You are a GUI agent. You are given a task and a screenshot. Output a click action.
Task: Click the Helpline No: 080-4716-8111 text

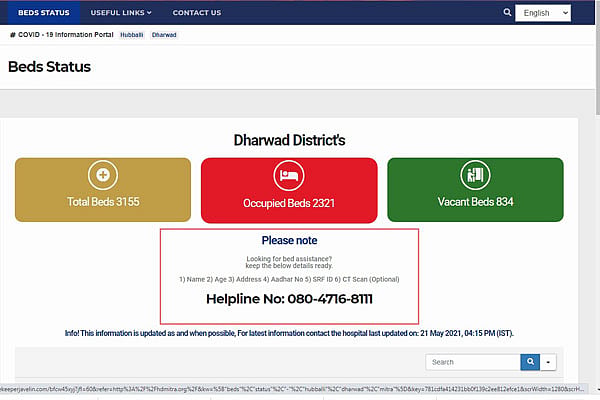click(x=289, y=299)
